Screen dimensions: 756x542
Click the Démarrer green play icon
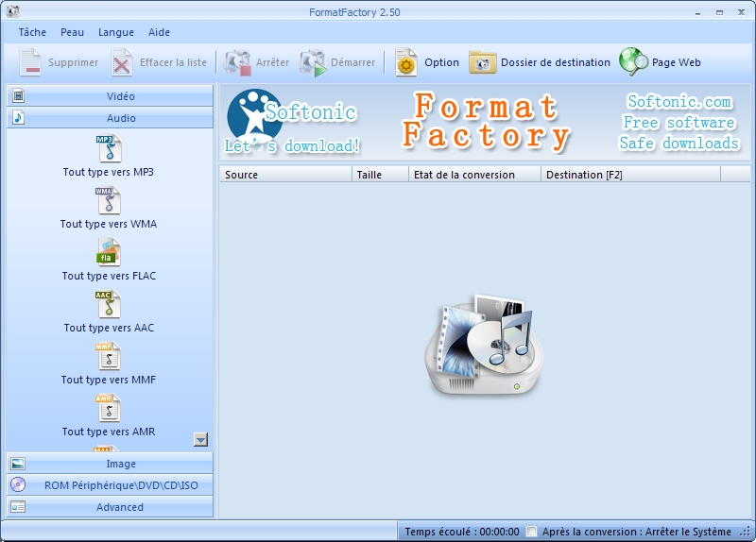pos(313,62)
